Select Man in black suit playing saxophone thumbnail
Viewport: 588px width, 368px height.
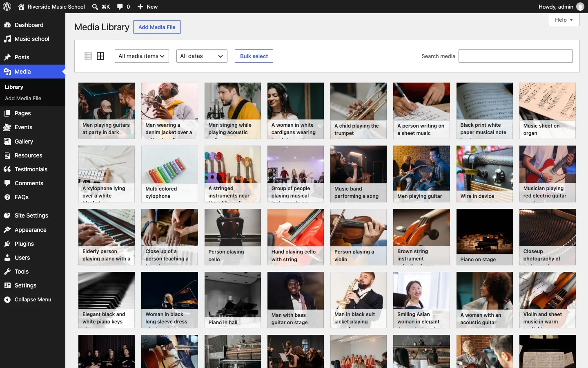359,300
